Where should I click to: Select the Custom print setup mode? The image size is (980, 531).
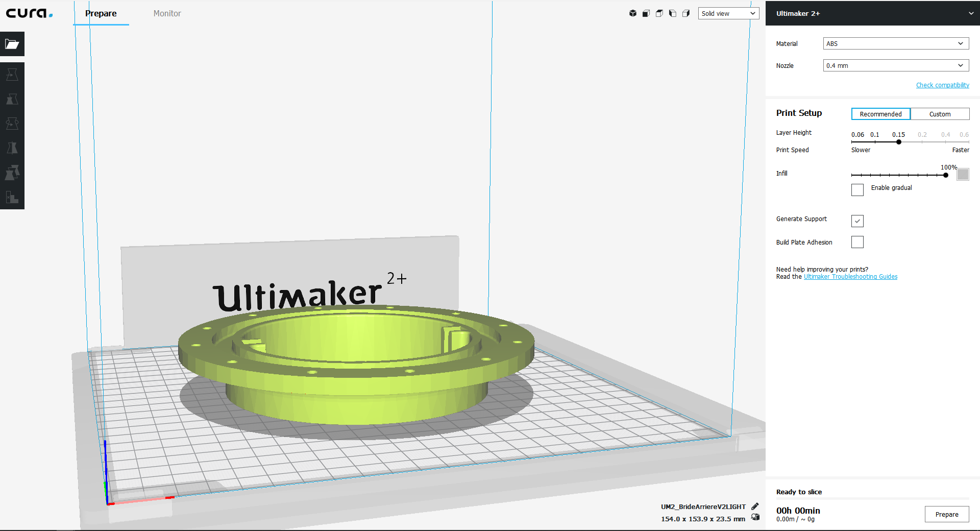click(940, 114)
